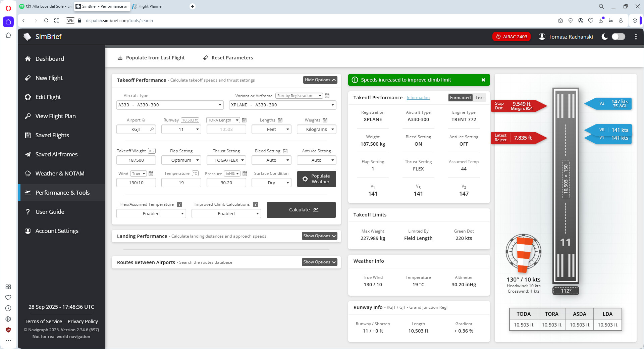Image resolution: width=644 pixels, height=349 pixels.
Task: Click the small icon beside the Pressure unit
Action: pyautogui.click(x=245, y=173)
